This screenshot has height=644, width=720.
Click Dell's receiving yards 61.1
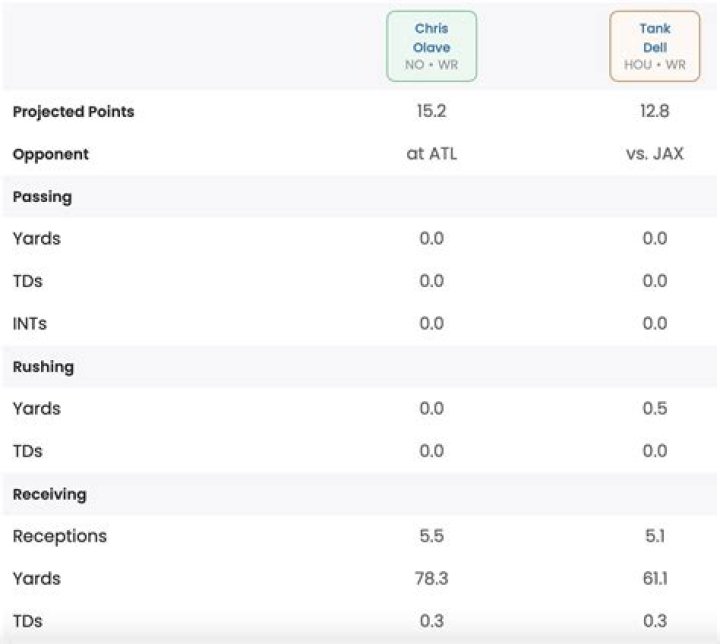click(655, 578)
